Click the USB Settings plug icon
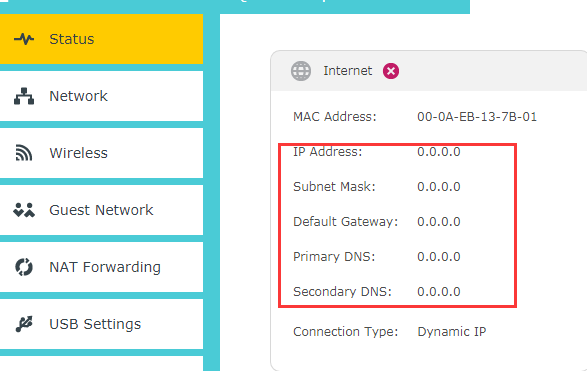Viewport: 587px width, 371px height. 24,324
